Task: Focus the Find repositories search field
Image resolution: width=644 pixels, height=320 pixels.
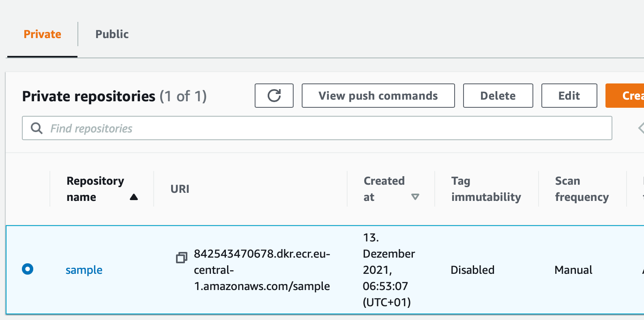Action: (x=317, y=128)
